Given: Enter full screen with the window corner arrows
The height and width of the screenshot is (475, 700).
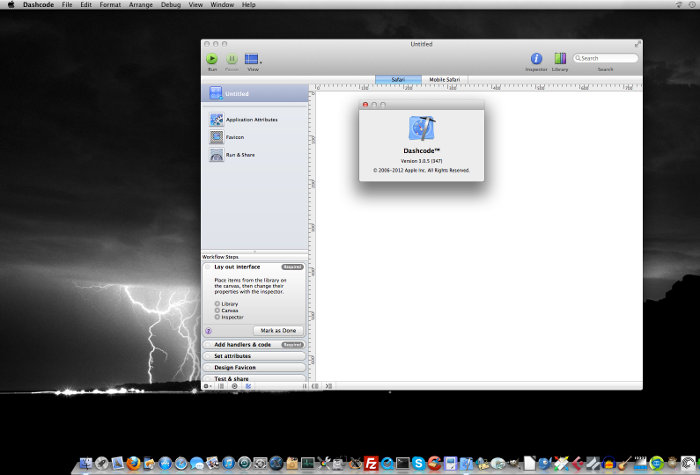Looking at the screenshot, I should tap(638, 44).
